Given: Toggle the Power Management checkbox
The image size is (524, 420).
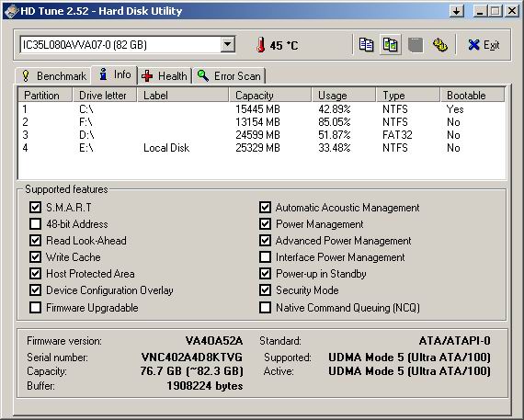Looking at the screenshot, I should [265, 224].
